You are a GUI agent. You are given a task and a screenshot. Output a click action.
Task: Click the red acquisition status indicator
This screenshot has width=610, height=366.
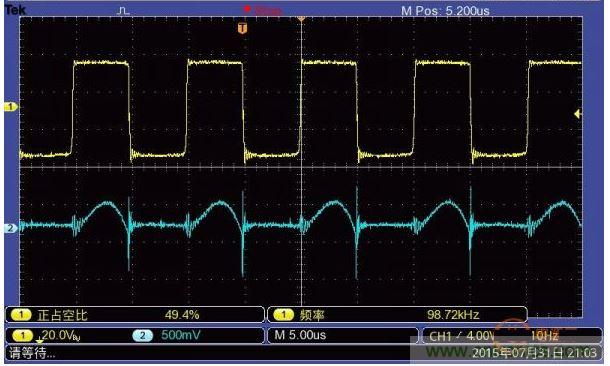263,10
